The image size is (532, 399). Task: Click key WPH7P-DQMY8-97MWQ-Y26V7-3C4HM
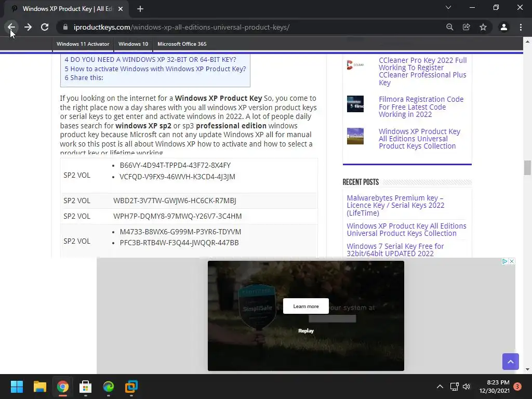click(x=178, y=216)
